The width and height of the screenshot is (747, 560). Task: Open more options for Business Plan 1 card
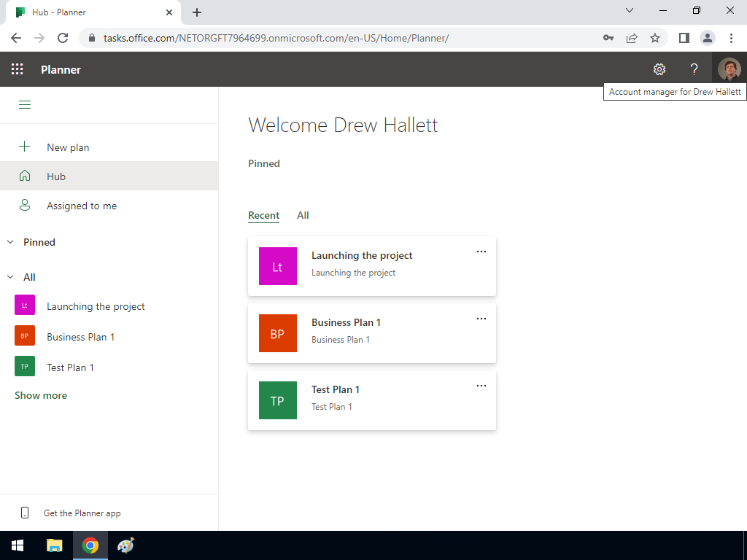(481, 319)
